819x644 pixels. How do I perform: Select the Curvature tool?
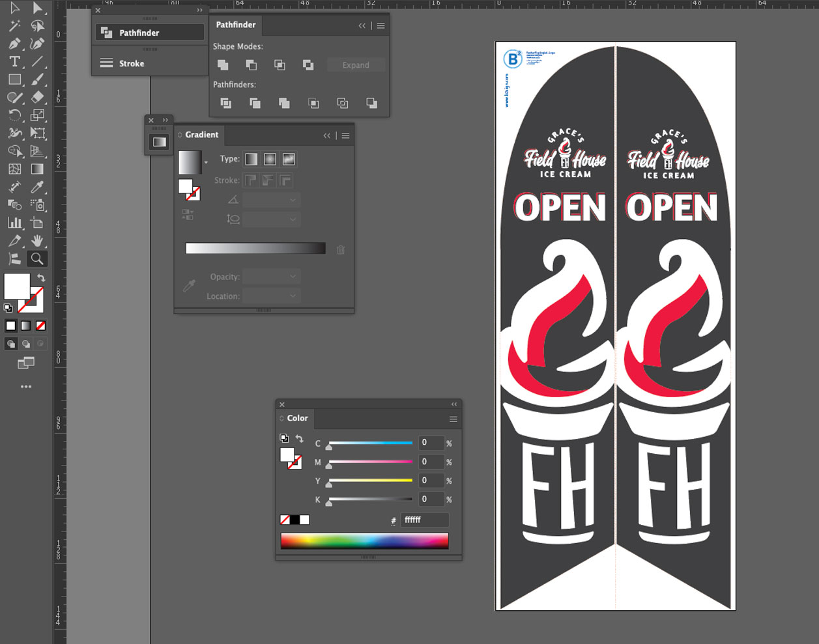[x=38, y=44]
